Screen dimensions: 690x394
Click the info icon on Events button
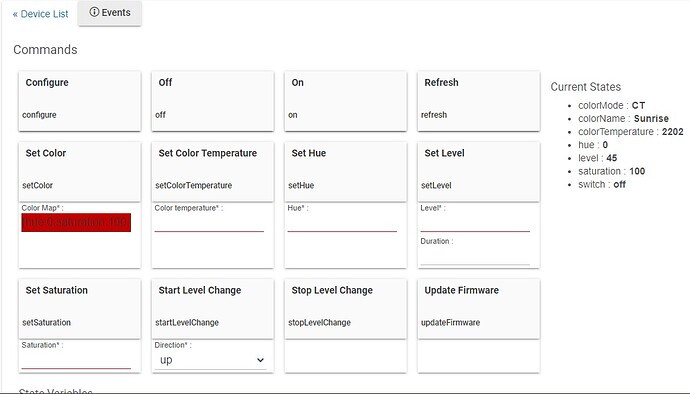click(x=94, y=12)
